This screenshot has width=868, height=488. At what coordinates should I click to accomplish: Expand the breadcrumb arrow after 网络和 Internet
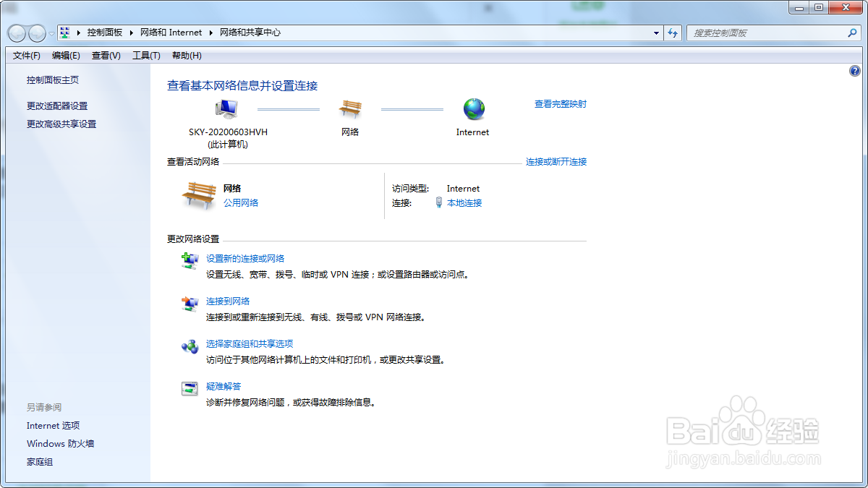coord(212,33)
